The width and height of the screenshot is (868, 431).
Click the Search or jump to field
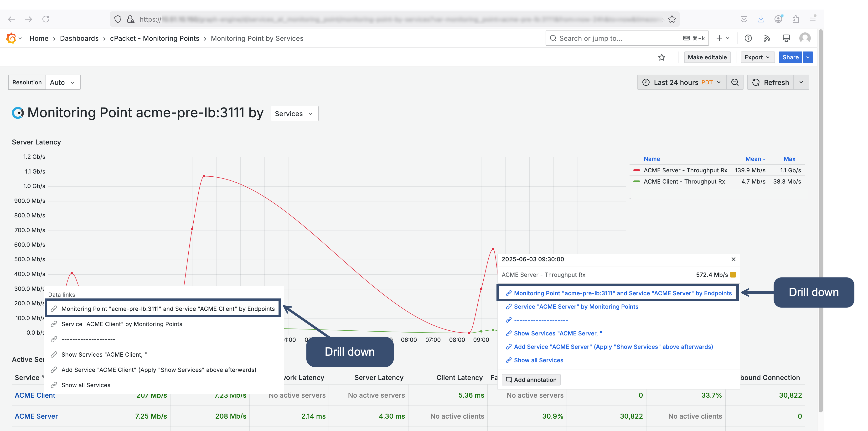[x=627, y=38]
